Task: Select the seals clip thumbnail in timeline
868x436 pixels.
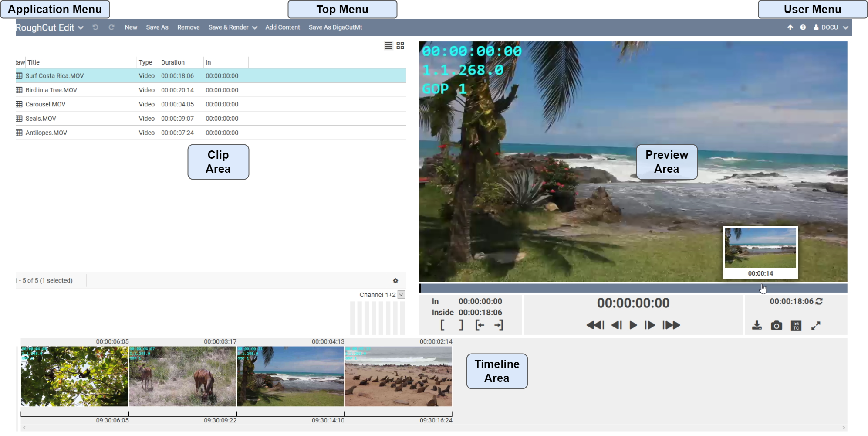Action: tap(398, 377)
